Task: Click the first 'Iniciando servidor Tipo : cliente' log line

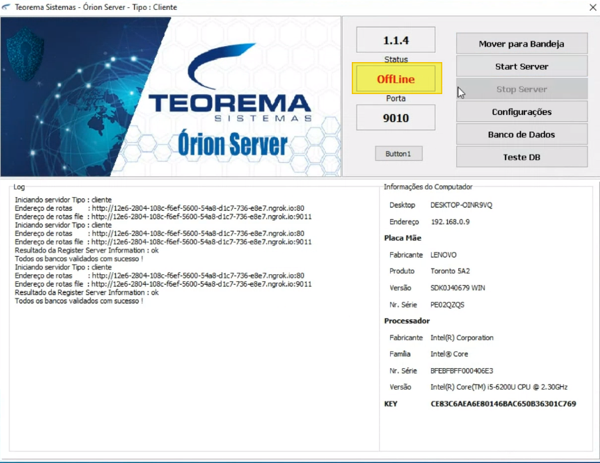Action: (x=63, y=200)
